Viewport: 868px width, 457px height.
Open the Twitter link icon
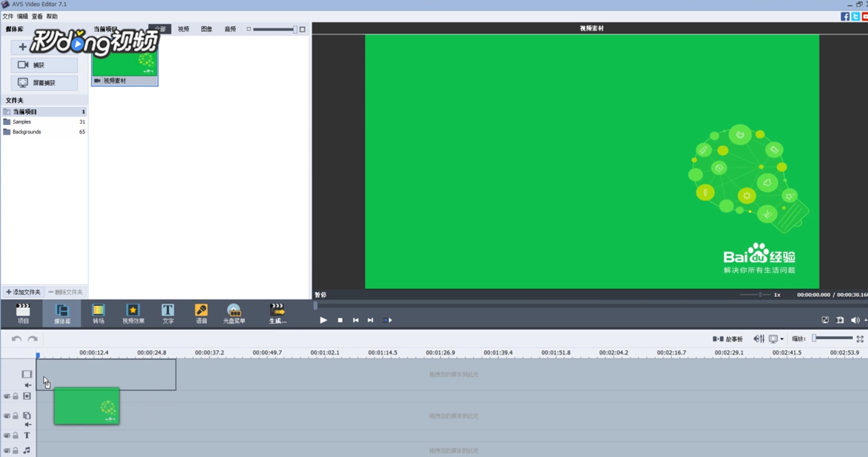click(x=855, y=16)
